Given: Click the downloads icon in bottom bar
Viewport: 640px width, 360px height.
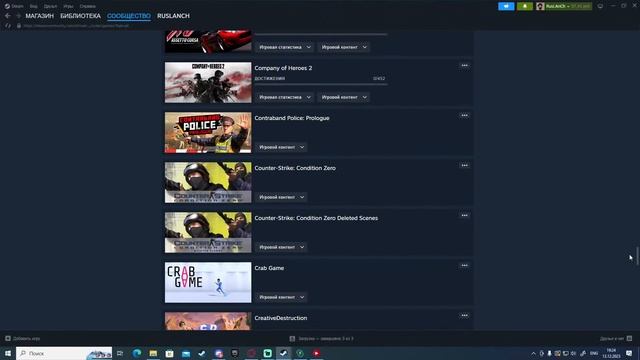Looking at the screenshot, I should (292, 338).
